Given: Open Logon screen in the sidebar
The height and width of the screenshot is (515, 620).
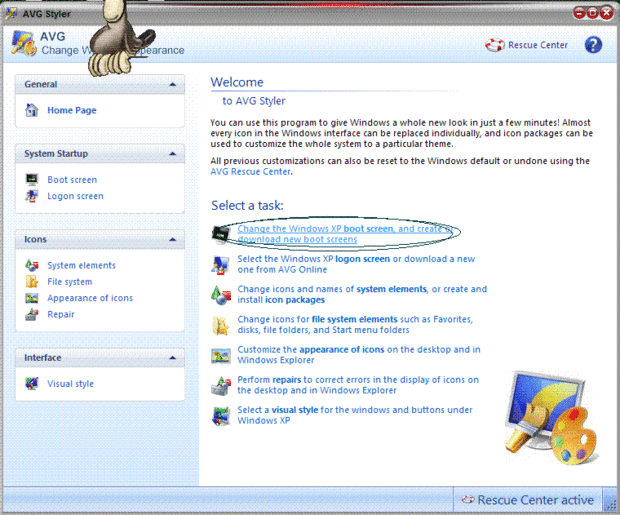Looking at the screenshot, I should point(76,196).
